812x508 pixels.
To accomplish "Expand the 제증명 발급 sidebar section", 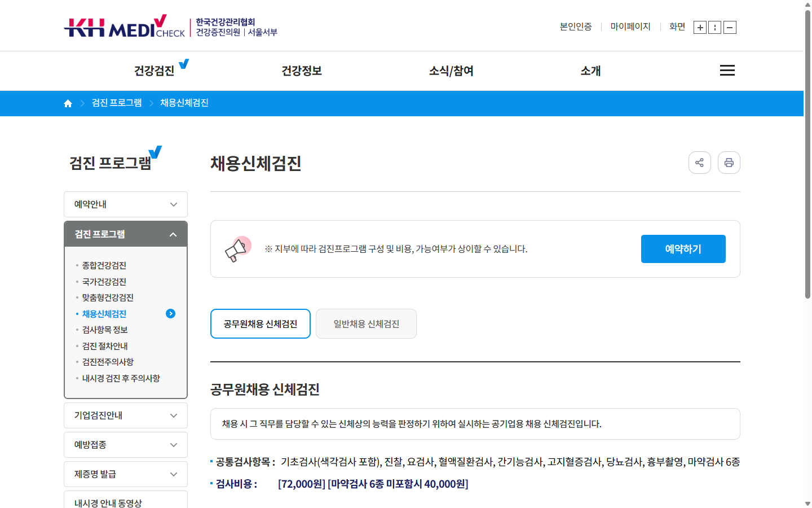I will [126, 474].
